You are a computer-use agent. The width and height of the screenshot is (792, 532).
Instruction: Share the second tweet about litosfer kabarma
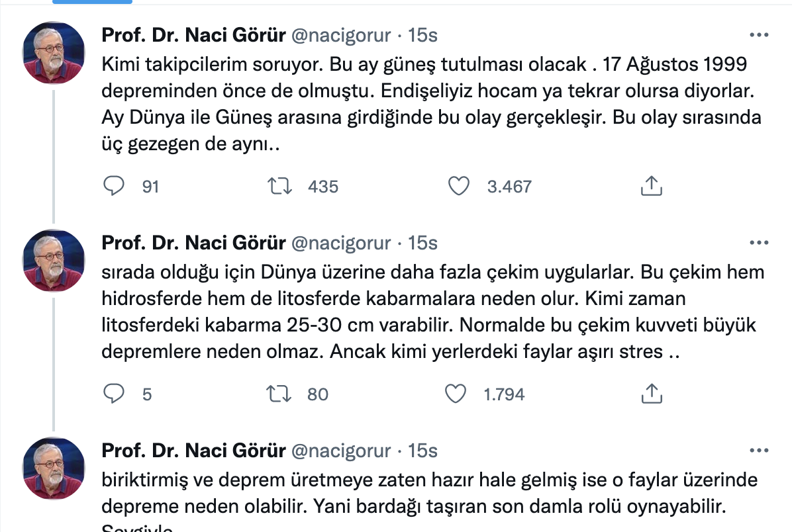click(652, 394)
